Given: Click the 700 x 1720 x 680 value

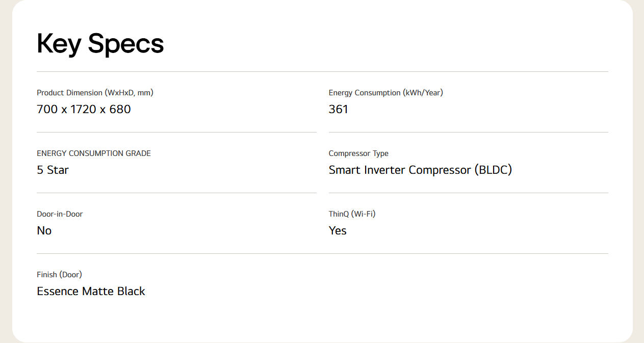Looking at the screenshot, I should pos(84,109).
